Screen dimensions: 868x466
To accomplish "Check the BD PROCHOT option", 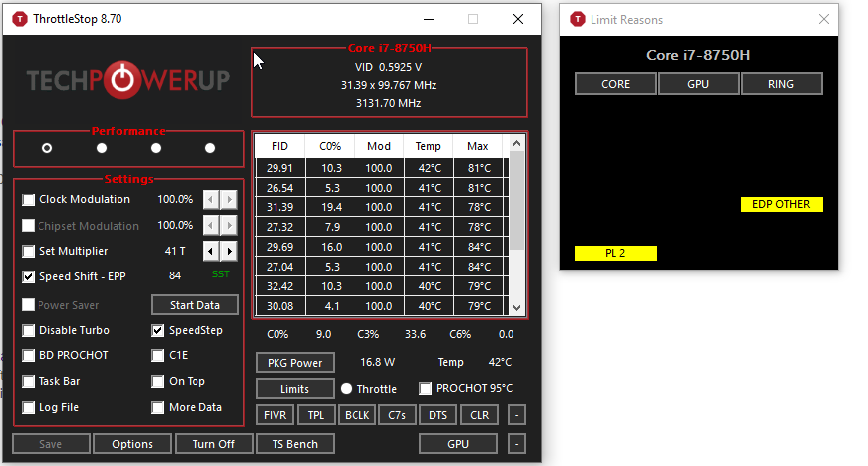I will 29,355.
